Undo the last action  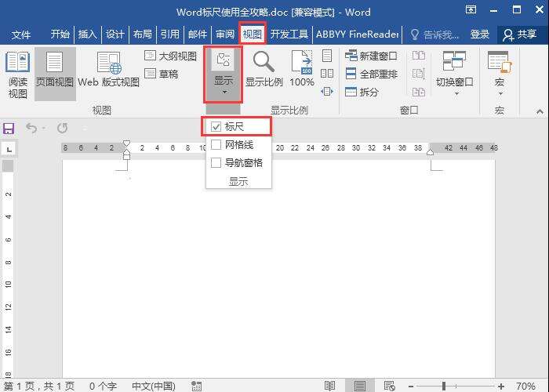tap(31, 128)
